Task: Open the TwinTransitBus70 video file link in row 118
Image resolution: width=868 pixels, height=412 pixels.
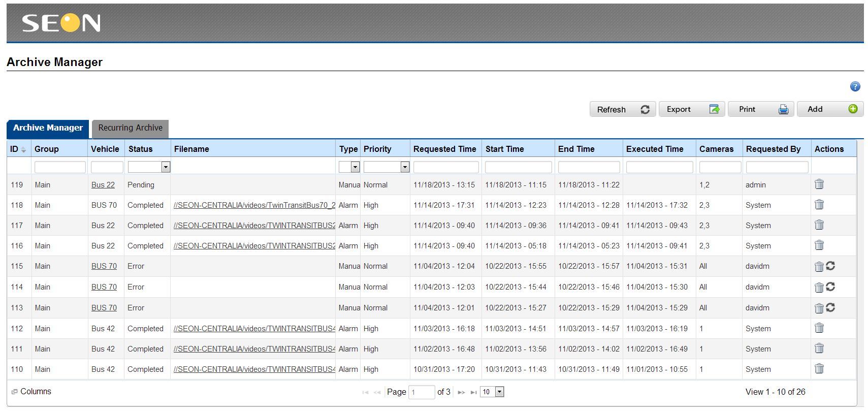Action: [x=254, y=205]
